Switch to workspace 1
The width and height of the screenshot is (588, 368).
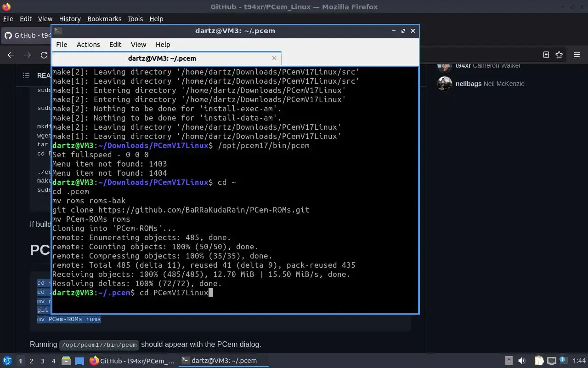pyautogui.click(x=20, y=361)
